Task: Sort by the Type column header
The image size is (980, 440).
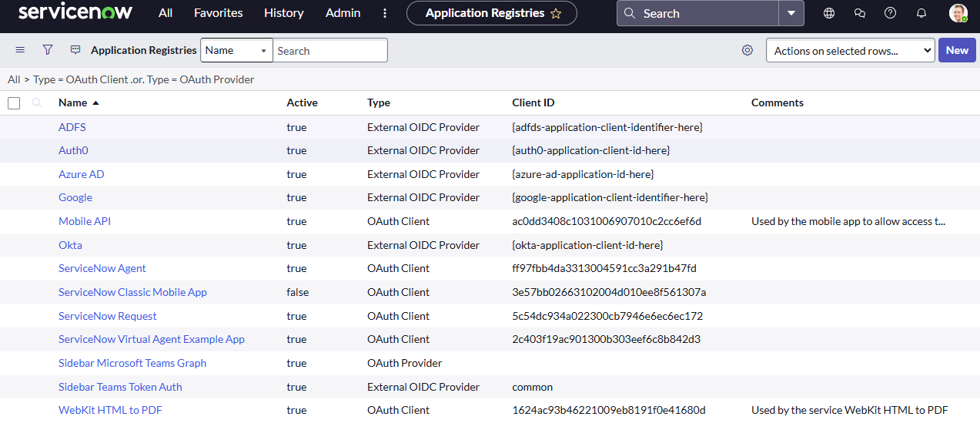Action: click(x=379, y=102)
